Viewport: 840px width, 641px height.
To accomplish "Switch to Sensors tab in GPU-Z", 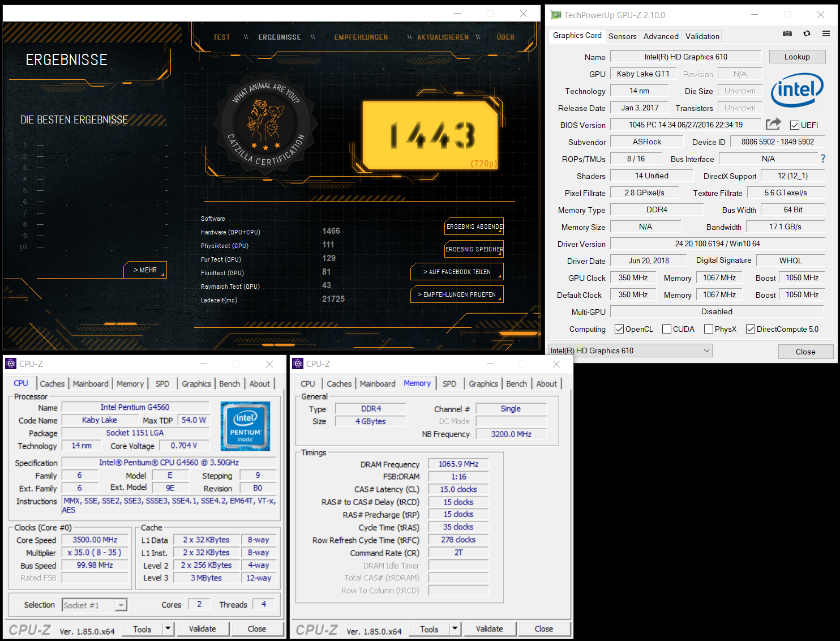I will pos(623,36).
